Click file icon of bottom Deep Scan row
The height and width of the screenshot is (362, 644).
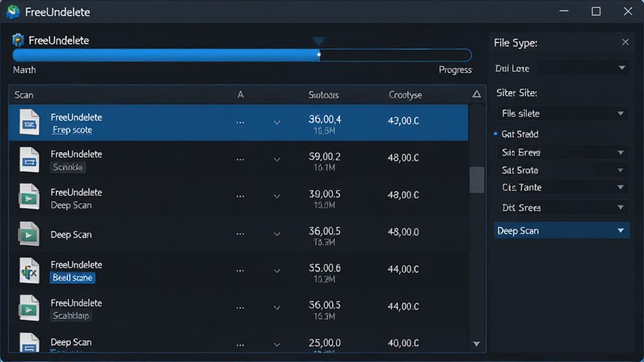29,343
